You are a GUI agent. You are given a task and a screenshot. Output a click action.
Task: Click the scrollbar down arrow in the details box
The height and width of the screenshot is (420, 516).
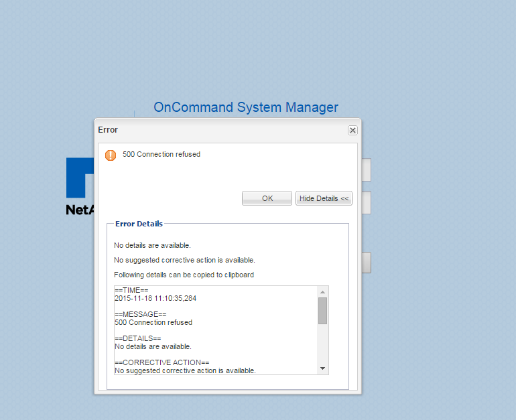pyautogui.click(x=322, y=368)
